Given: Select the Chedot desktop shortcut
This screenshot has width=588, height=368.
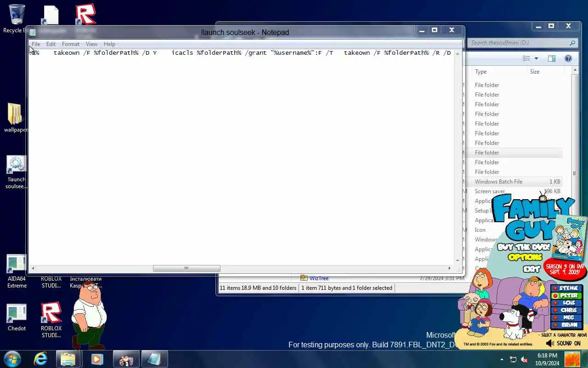Looking at the screenshot, I should (17, 317).
